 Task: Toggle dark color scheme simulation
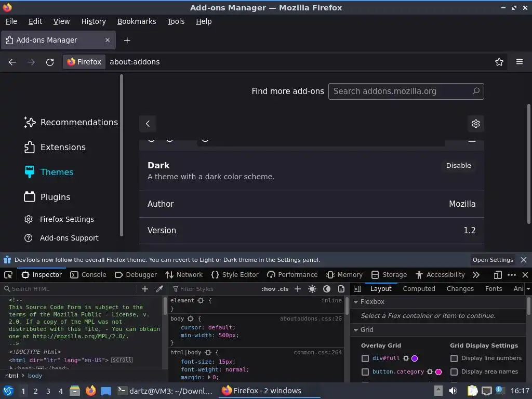tap(327, 289)
